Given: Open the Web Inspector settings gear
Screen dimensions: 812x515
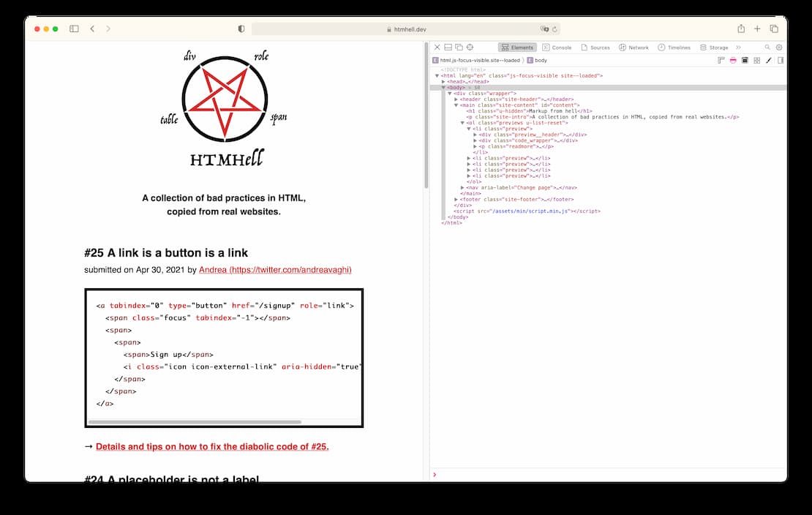Looking at the screenshot, I should 779,47.
